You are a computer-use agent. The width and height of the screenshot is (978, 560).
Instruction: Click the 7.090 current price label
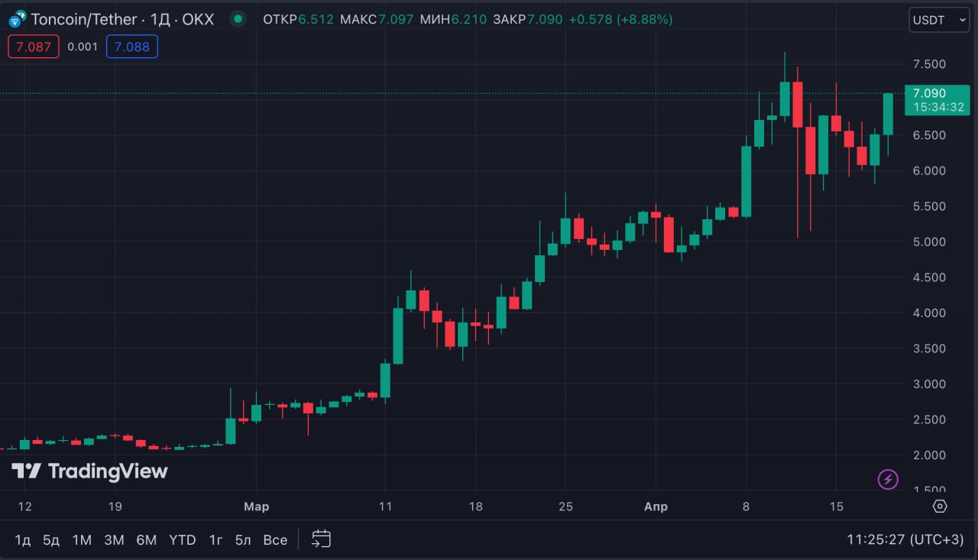click(936, 93)
